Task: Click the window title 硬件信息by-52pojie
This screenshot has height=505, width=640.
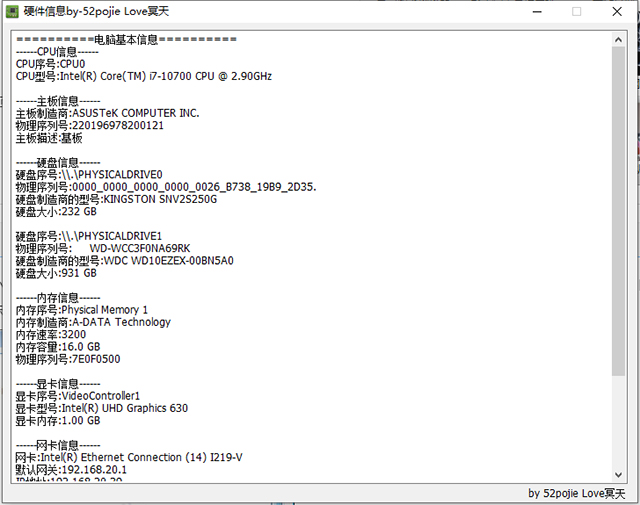Action: point(96,11)
